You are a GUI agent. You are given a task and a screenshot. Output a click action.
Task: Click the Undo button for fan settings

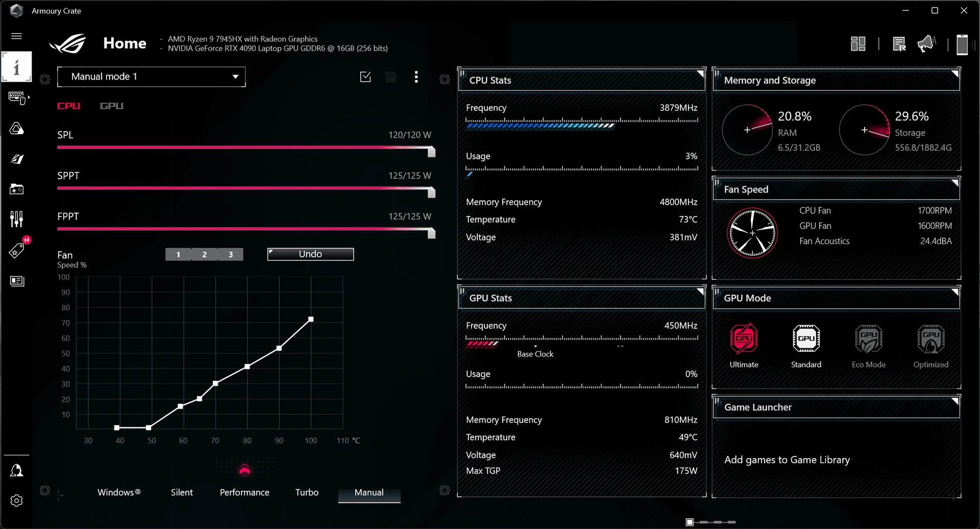(x=310, y=254)
